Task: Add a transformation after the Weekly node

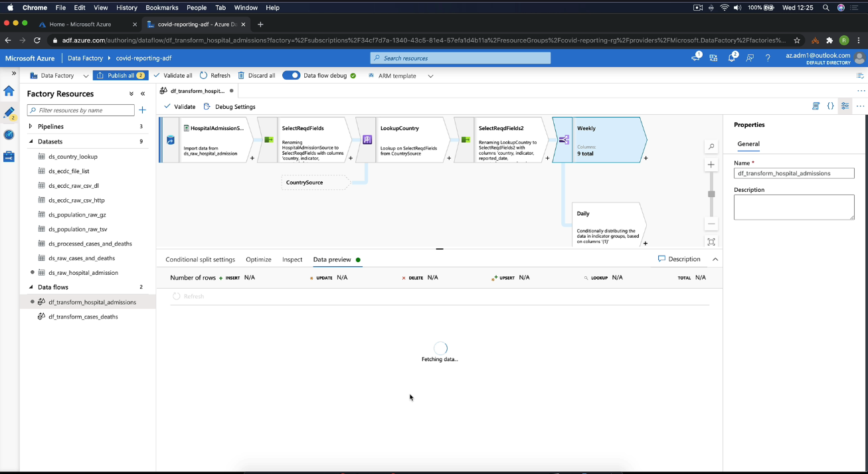Action: [x=646, y=158]
